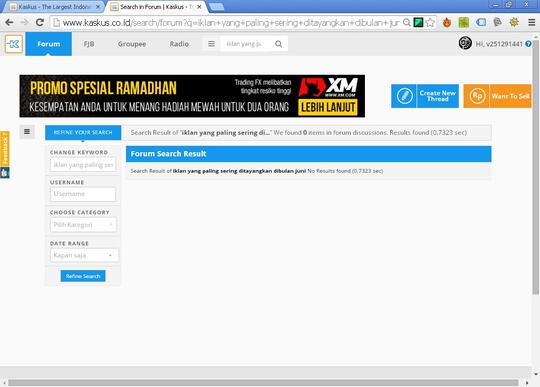The image size is (540, 387).
Task: Open the Choose Category dropdown Pilih Kategori
Action: (x=83, y=224)
